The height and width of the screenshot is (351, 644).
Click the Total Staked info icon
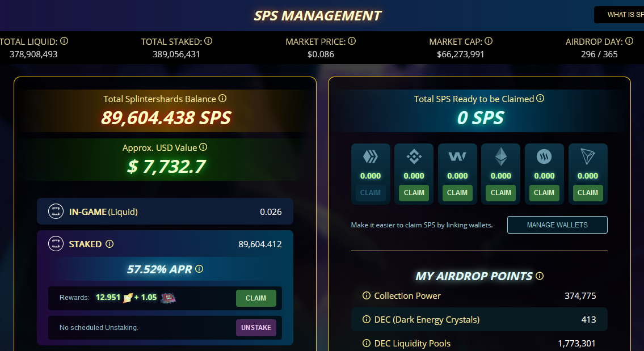click(x=208, y=41)
